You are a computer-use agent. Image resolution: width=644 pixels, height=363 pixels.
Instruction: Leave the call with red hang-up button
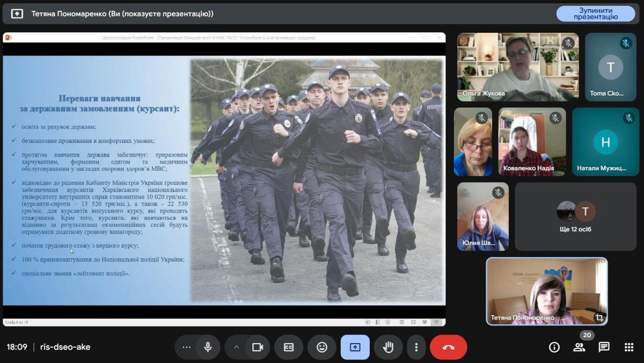pyautogui.click(x=448, y=347)
